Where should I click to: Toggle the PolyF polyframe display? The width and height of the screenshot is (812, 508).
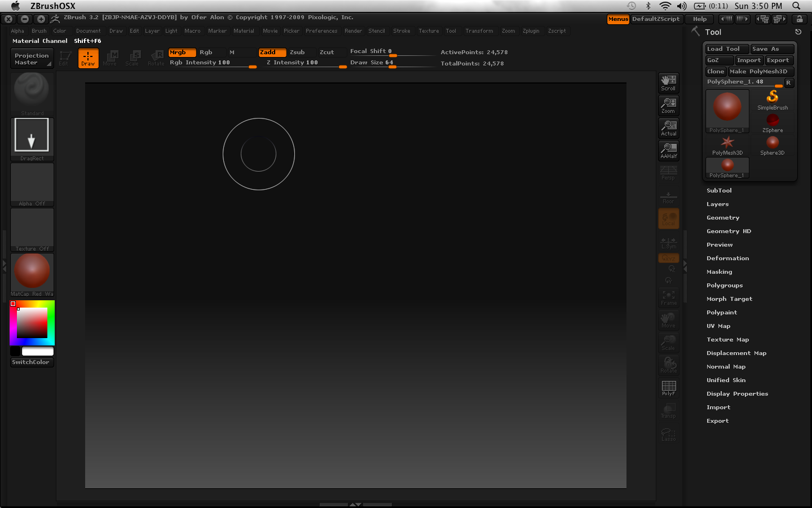[669, 388]
